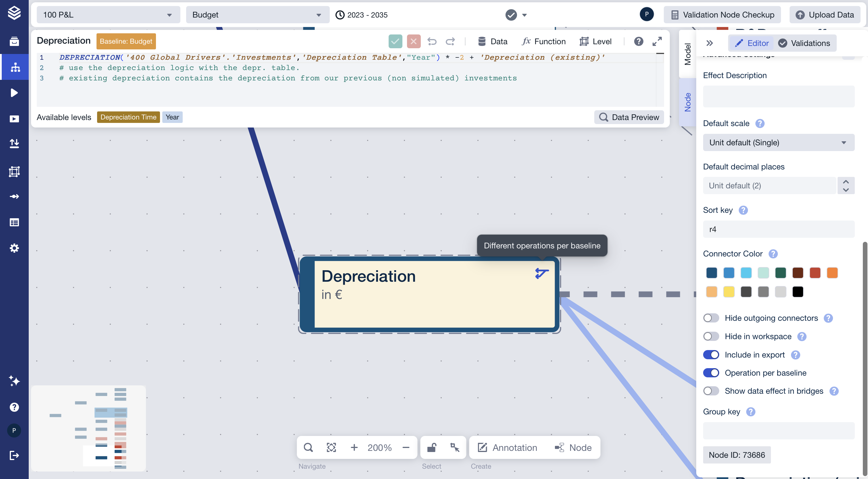Image resolution: width=868 pixels, height=479 pixels.
Task: Click the zoom in plus icon
Action: coord(354,447)
